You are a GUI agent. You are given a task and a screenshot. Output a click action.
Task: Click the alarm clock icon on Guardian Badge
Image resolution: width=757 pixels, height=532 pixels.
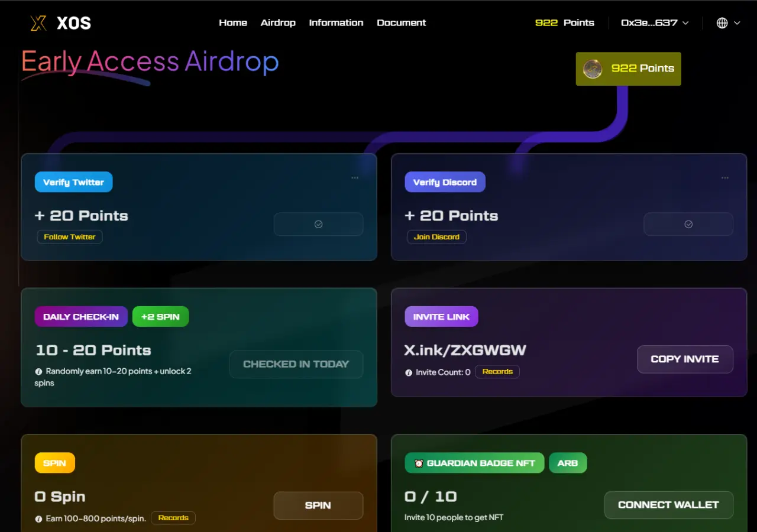(x=419, y=463)
